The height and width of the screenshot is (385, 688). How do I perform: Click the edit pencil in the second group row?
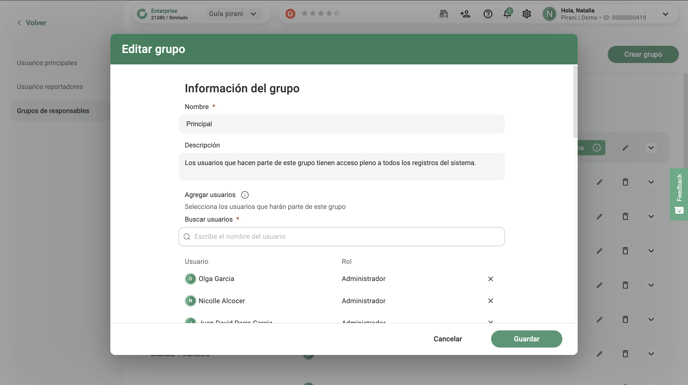pyautogui.click(x=599, y=182)
